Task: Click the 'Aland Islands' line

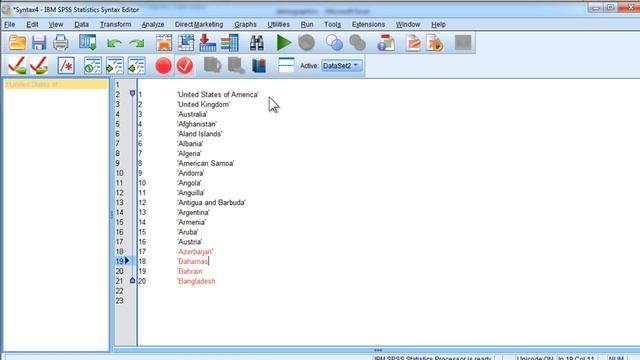Action: click(200, 134)
